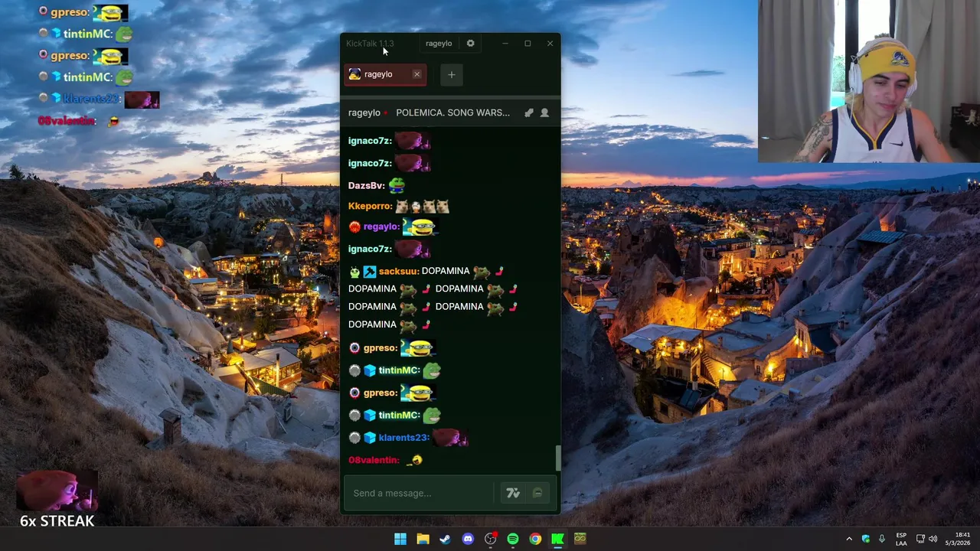Click DOPAMINA text in sacksuu's message
980x551 pixels.
446,271
